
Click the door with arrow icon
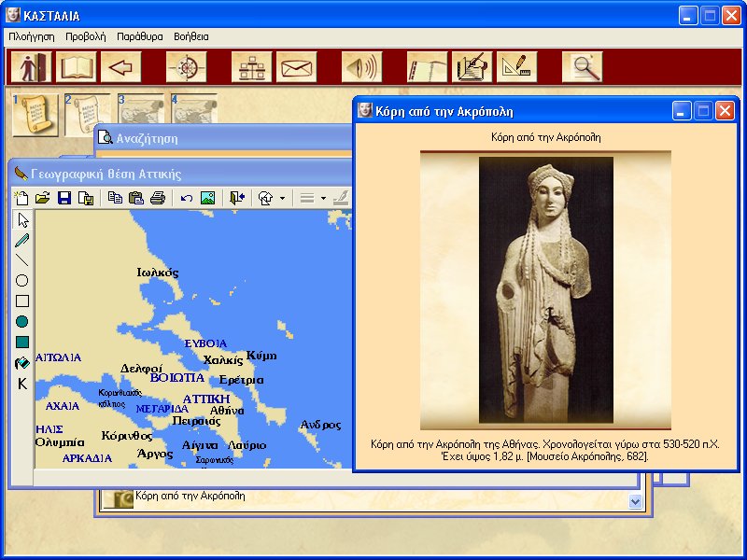(x=237, y=198)
